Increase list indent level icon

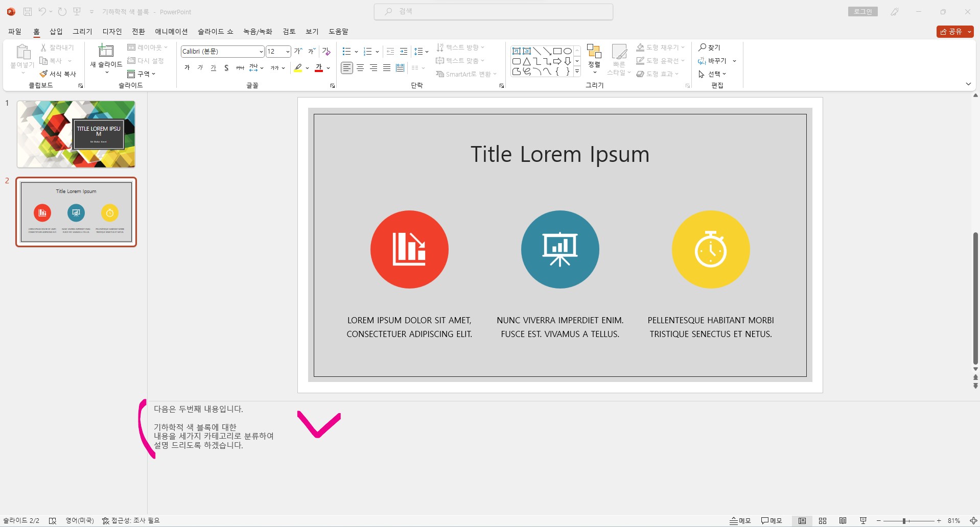(x=404, y=52)
